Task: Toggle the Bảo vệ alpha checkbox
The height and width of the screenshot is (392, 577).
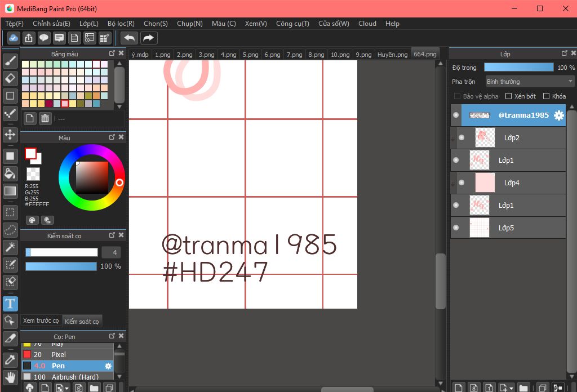Action: click(x=457, y=96)
